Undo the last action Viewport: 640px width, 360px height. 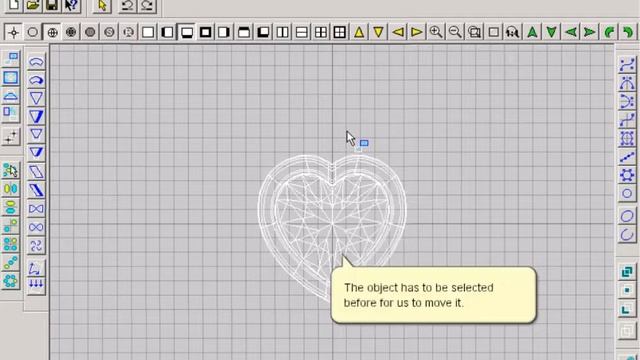128,5
